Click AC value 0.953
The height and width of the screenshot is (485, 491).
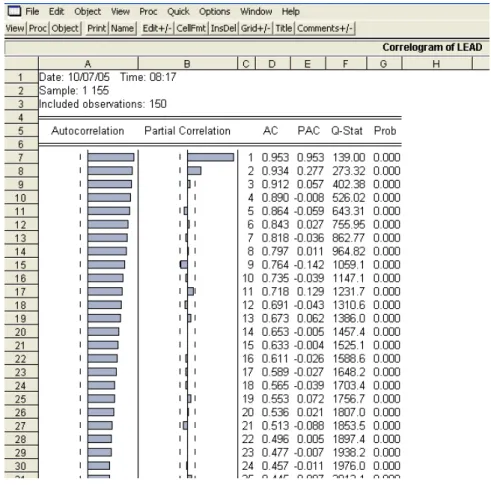coord(275,157)
